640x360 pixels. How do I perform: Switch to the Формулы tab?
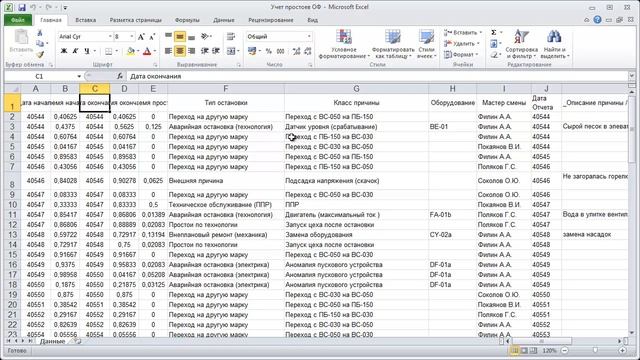(187, 20)
